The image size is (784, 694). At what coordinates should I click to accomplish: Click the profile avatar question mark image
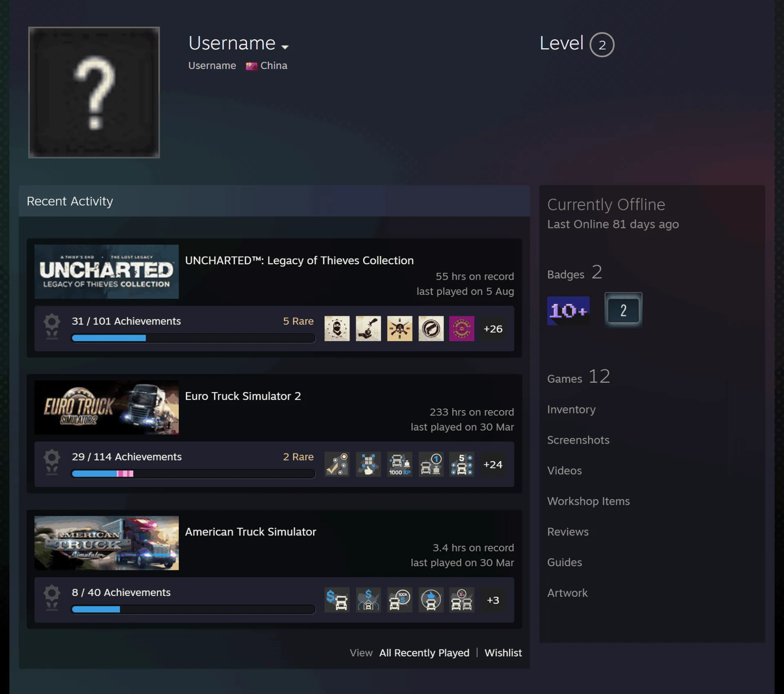pos(94,92)
